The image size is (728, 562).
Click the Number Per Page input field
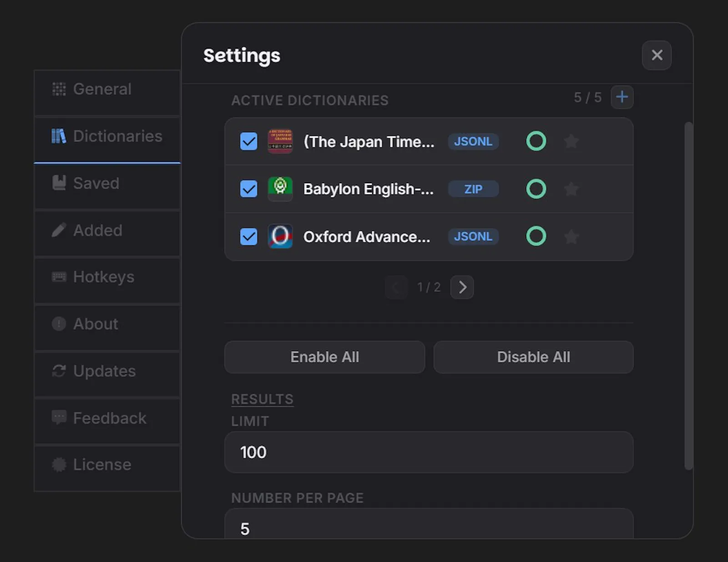(429, 524)
